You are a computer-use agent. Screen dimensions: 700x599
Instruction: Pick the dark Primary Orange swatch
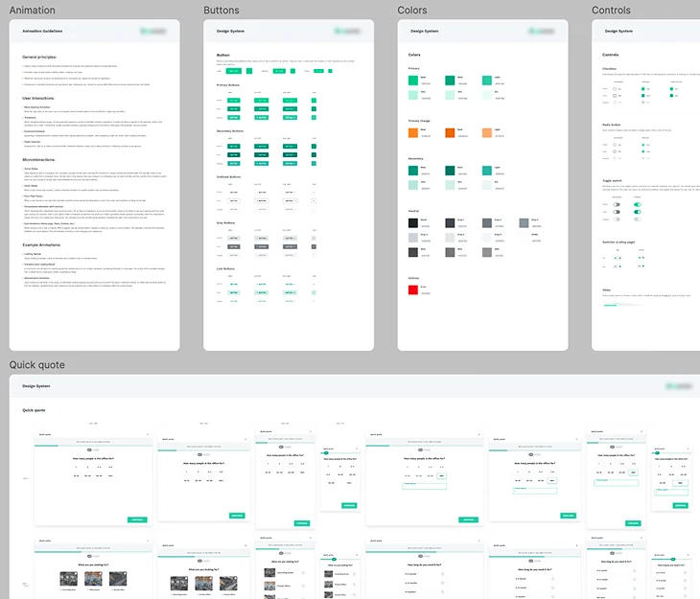click(450, 132)
